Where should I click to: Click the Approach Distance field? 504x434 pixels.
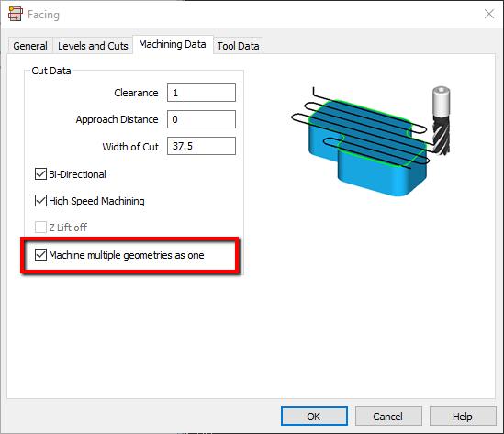point(202,119)
